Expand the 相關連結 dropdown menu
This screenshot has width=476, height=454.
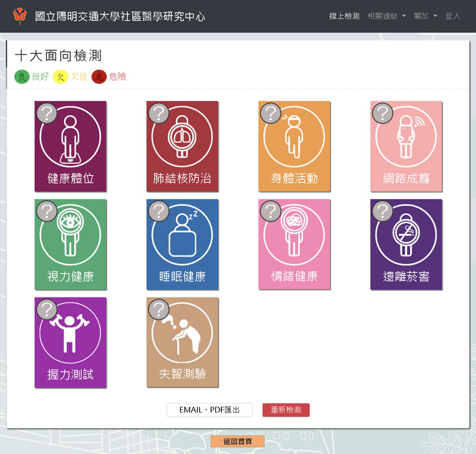tap(386, 16)
